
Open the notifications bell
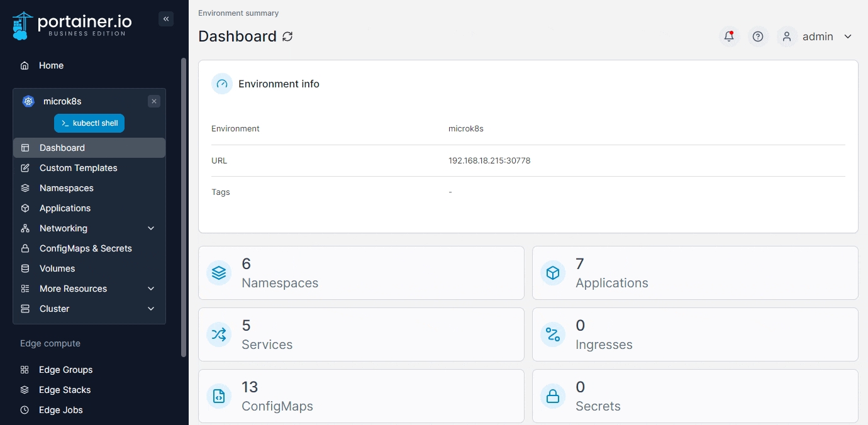click(729, 36)
